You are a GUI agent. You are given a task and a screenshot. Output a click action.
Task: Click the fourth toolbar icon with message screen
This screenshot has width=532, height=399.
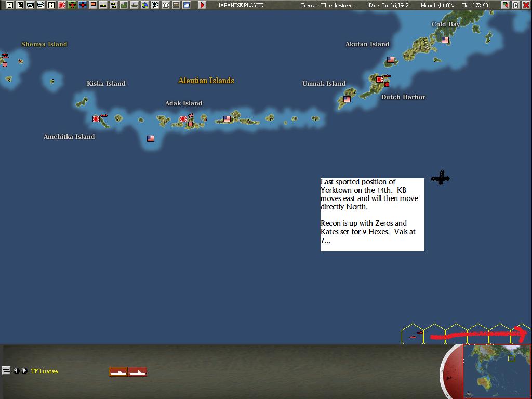(x=41, y=5)
